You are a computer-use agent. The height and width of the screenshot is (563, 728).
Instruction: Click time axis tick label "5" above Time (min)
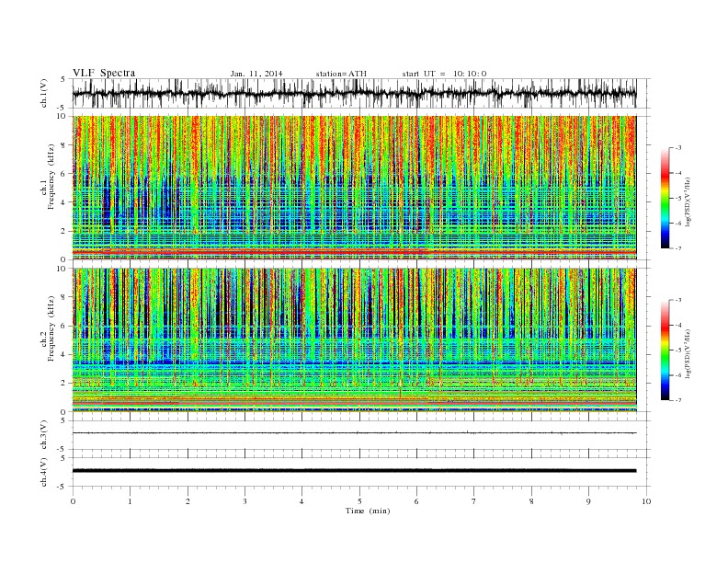pos(359,501)
